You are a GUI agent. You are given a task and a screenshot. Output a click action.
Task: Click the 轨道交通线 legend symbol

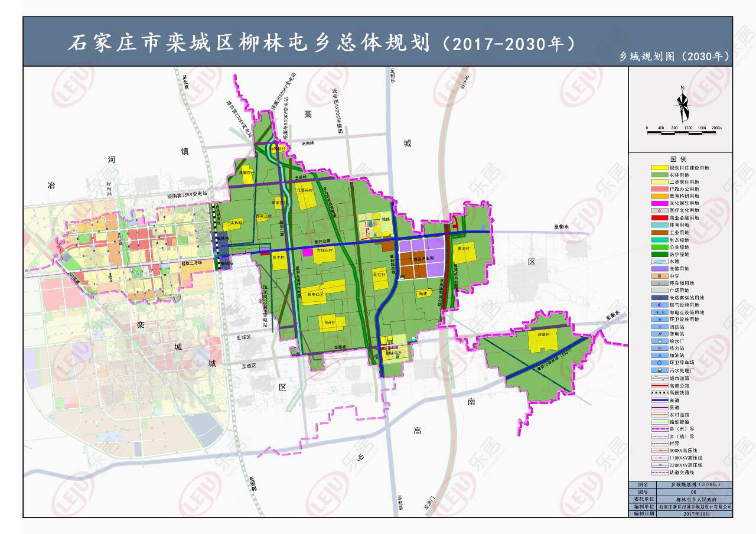tap(660, 473)
